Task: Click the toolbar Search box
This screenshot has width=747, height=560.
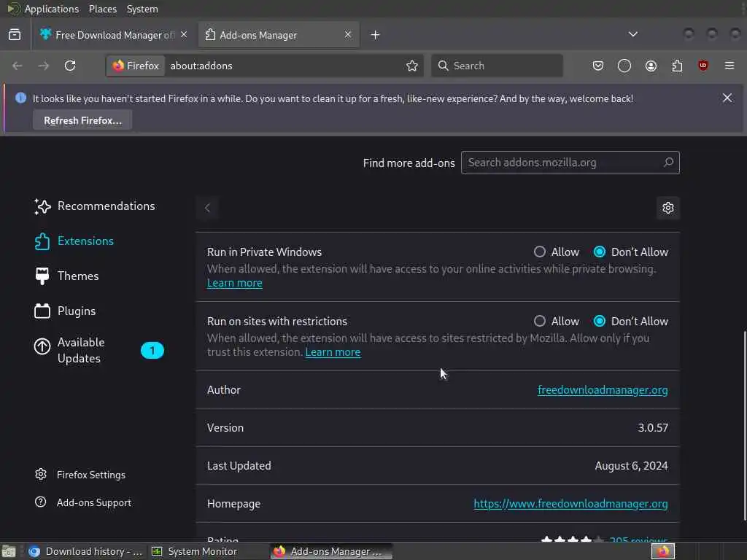Action: [497, 66]
